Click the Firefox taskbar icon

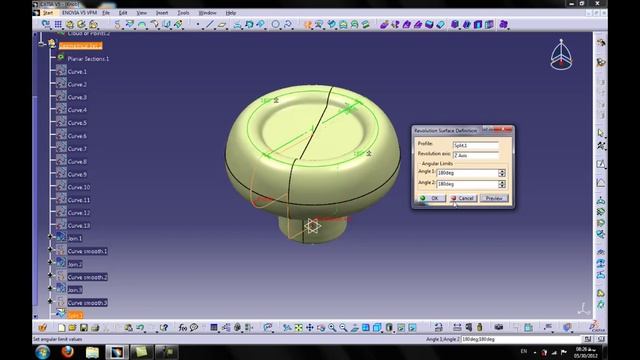pyautogui.click(x=67, y=352)
